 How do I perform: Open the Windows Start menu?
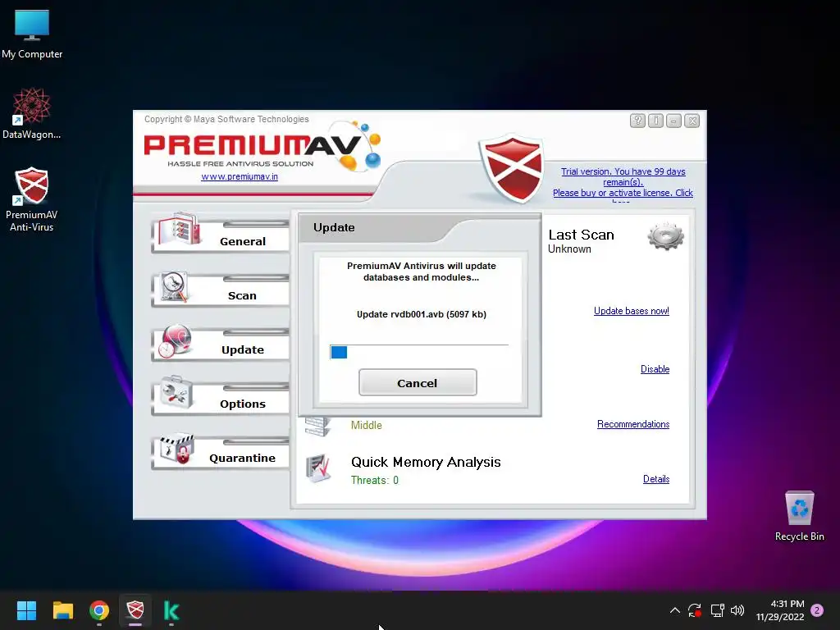(26, 610)
